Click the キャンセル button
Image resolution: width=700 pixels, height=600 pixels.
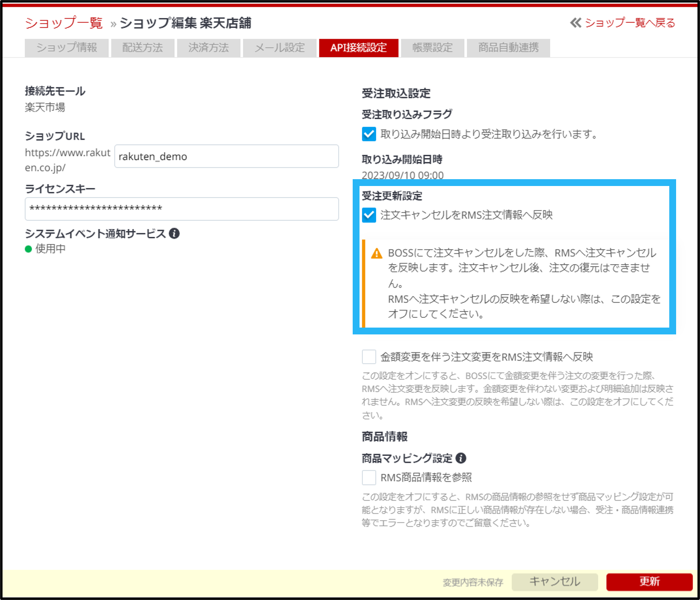[x=555, y=582]
